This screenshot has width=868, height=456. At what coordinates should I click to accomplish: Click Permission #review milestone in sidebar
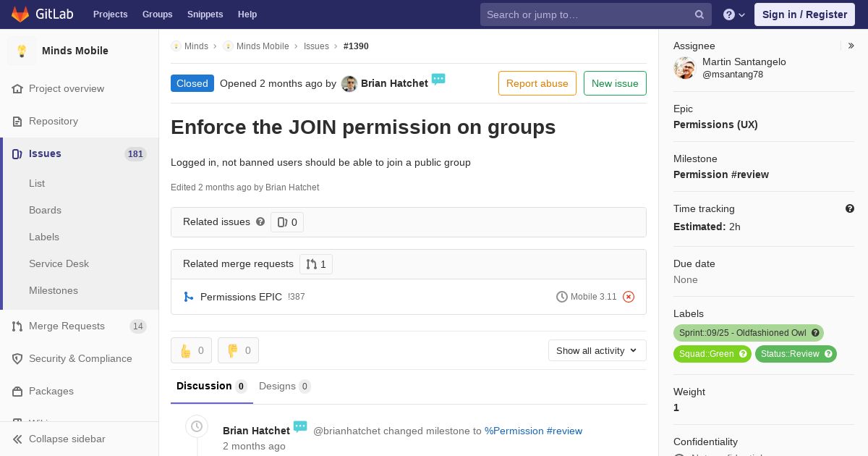click(x=721, y=174)
